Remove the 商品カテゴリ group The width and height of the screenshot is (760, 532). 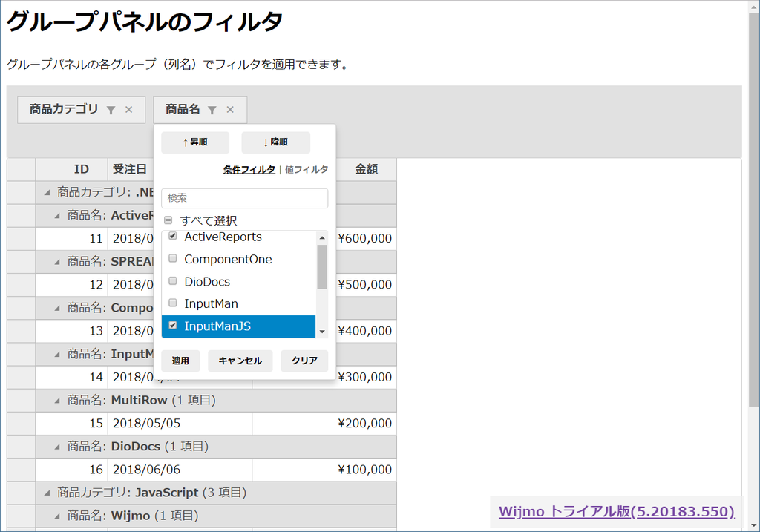pos(129,110)
